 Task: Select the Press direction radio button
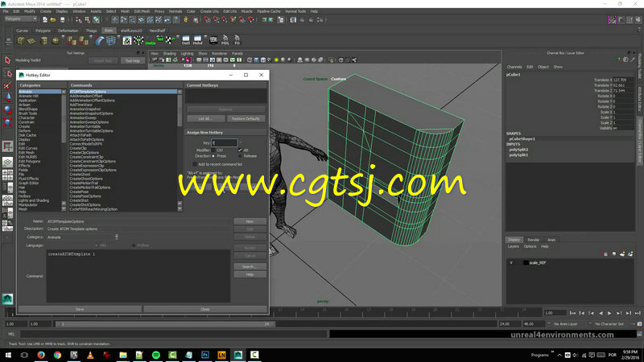pos(213,156)
